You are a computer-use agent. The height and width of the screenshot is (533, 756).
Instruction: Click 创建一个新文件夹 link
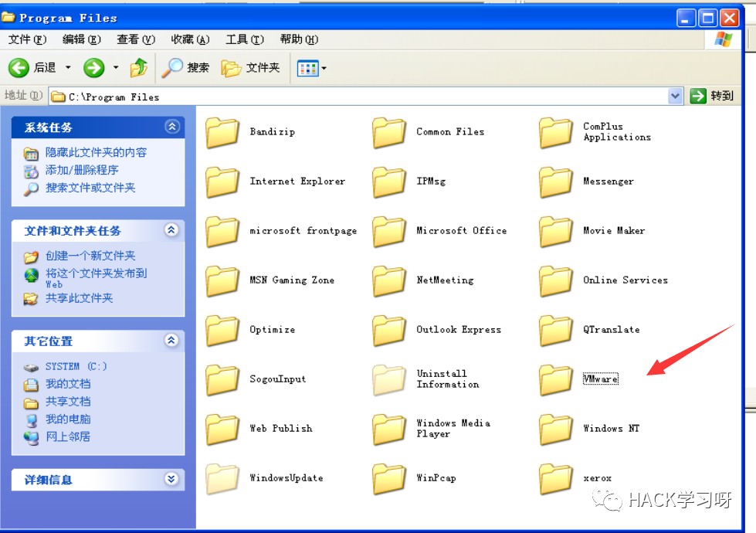point(90,256)
